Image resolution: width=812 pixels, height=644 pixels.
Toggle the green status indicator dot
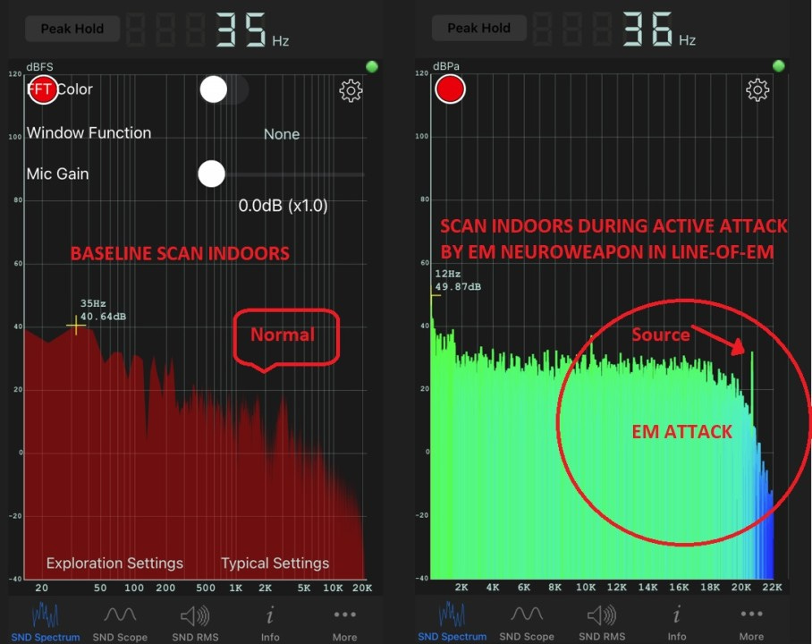click(371, 65)
